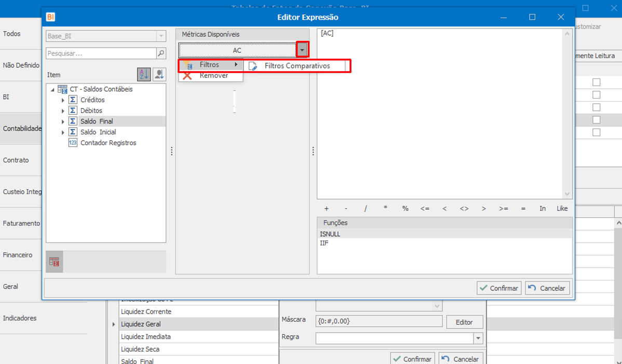Open the Base_BI combo box dropdown
This screenshot has height=364, width=622.
click(161, 36)
